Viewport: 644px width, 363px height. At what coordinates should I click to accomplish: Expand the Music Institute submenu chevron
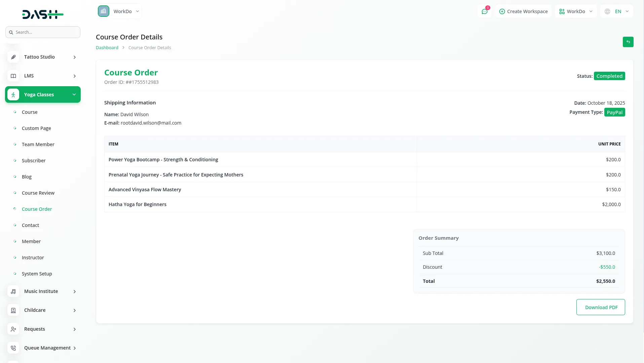[x=75, y=292]
